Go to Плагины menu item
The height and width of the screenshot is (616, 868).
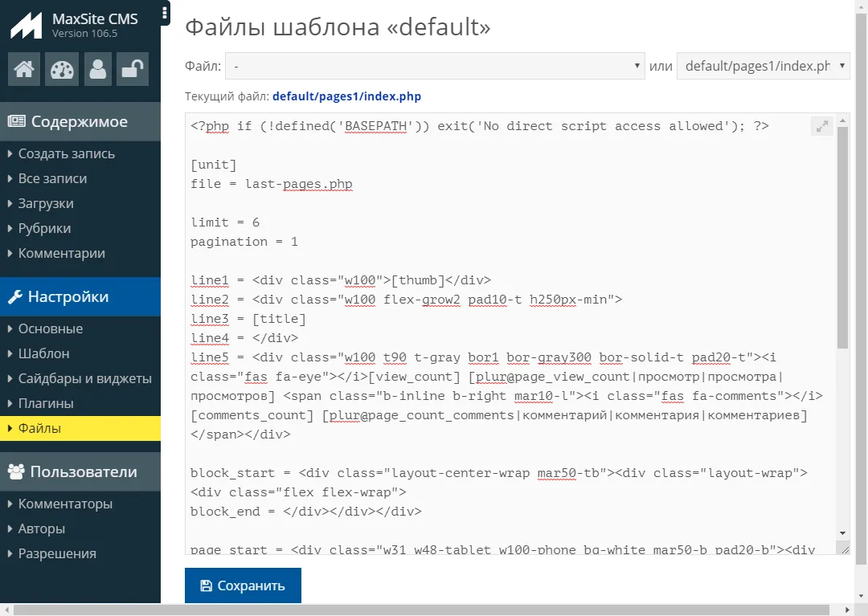(46, 403)
